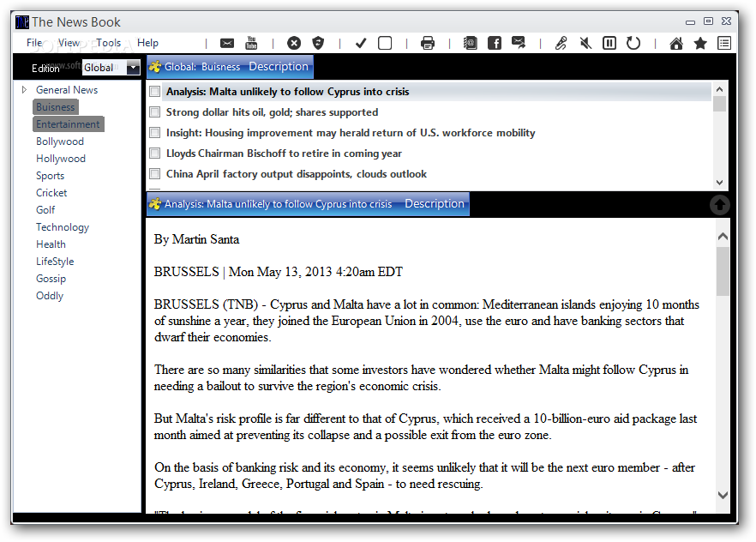Expand the General News tree node
The width and height of the screenshot is (756, 542).
24,90
